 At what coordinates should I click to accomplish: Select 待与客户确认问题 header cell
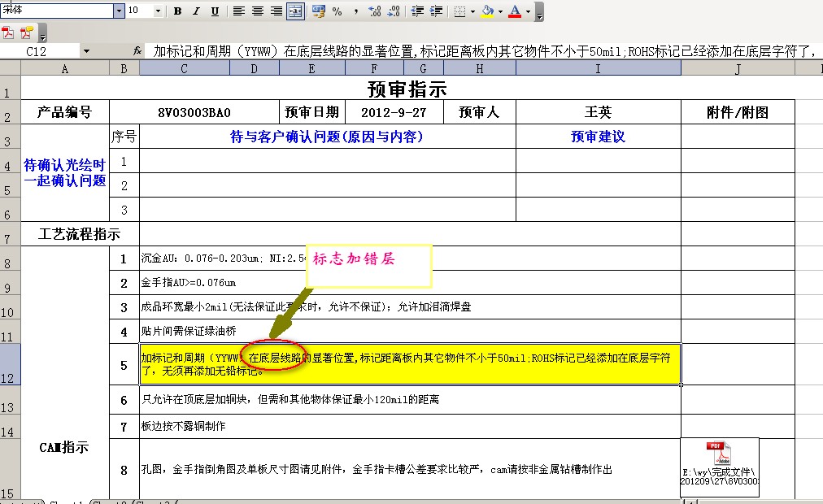pyautogui.click(x=328, y=137)
